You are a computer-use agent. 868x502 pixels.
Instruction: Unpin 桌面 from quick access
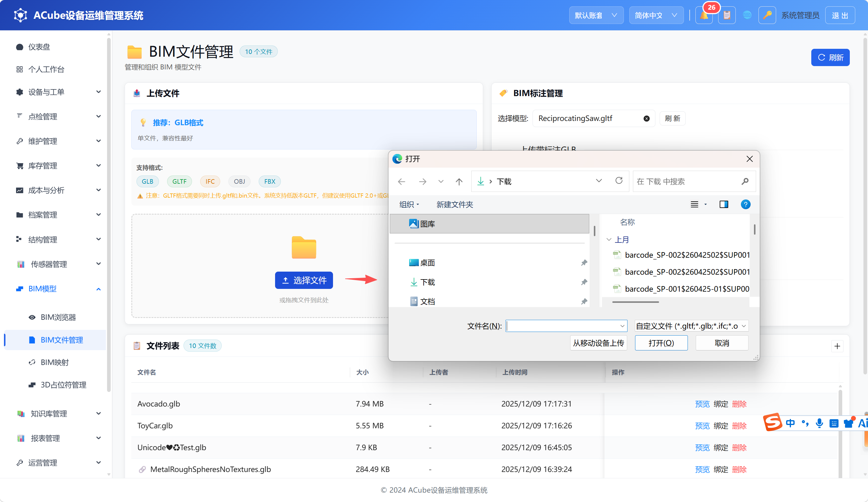coord(584,263)
